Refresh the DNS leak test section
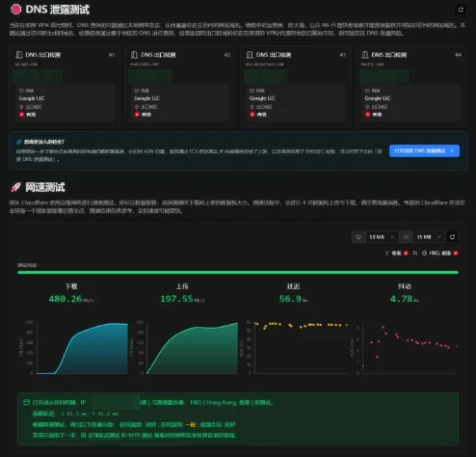Screen dimensions: 476x457 [x=461, y=10]
